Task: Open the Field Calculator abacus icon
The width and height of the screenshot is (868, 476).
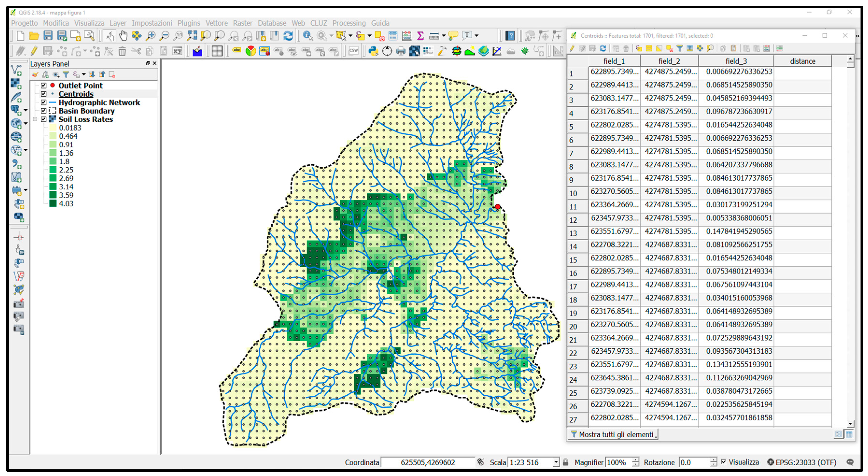Action: pos(407,35)
